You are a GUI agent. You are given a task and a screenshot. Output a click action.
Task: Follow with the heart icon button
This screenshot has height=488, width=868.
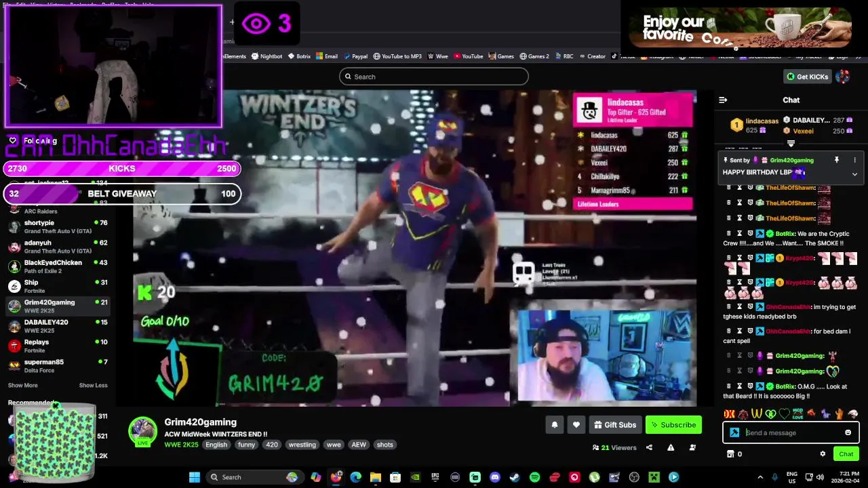tap(576, 425)
